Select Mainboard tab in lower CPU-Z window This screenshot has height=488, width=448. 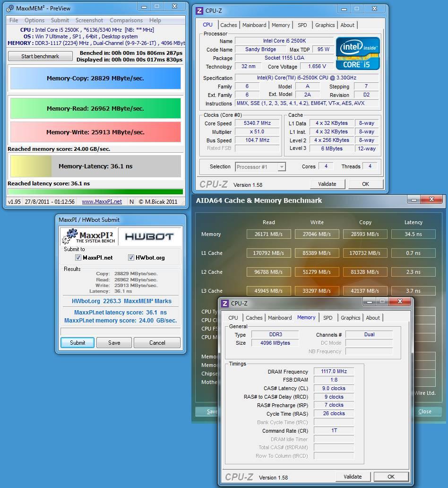coord(280,318)
